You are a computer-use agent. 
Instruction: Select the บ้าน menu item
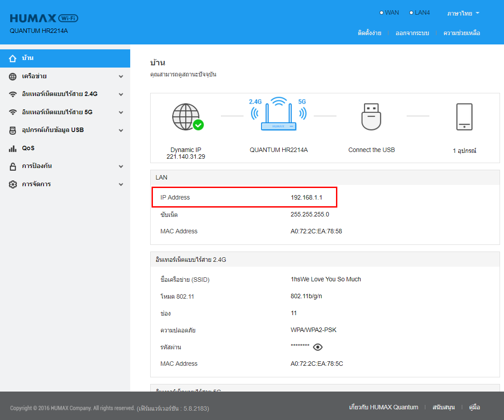pyautogui.click(x=65, y=59)
